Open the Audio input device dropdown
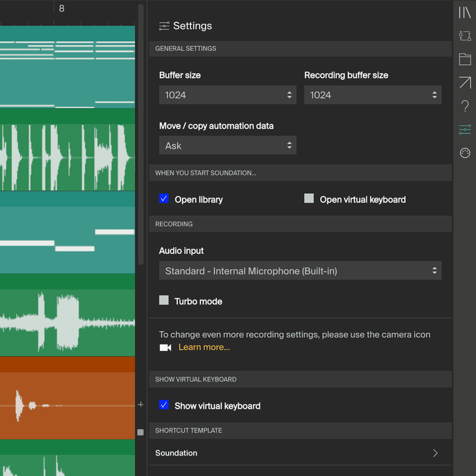 pyautogui.click(x=300, y=270)
